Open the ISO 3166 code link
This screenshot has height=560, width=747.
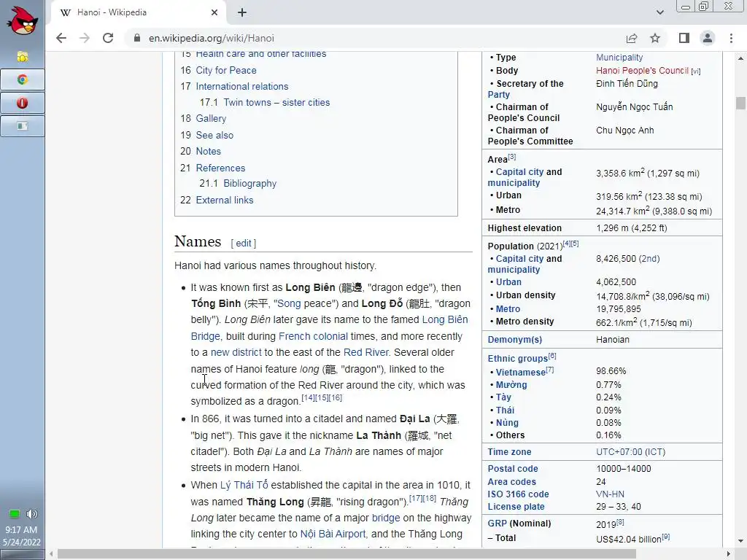pos(518,494)
